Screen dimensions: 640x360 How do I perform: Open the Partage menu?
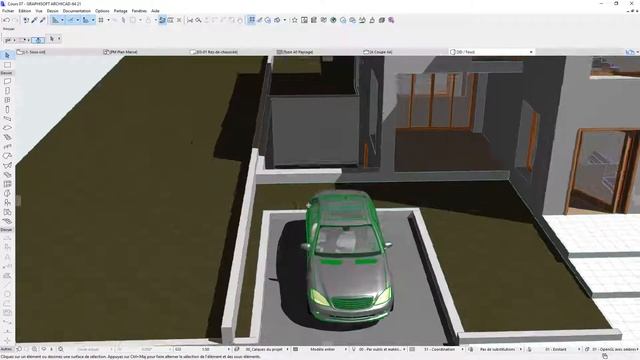click(x=120, y=11)
